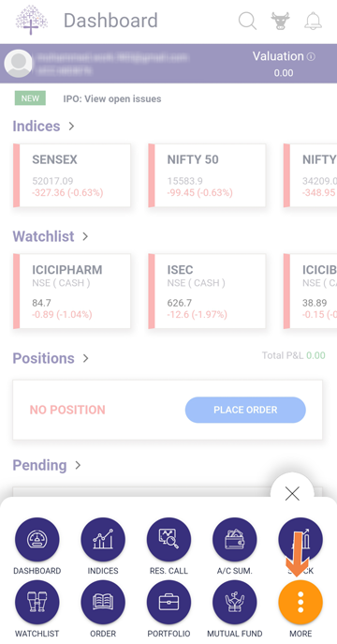Screen dimensions: 337x644
Task: Expand the Watchlist section chevron
Action: [85, 236]
